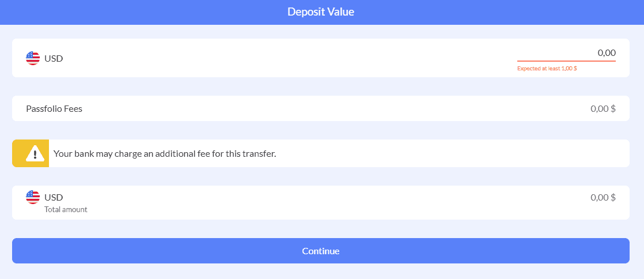This screenshot has width=644, height=279.
Task: Click the red underline of amount field
Action: point(566,61)
